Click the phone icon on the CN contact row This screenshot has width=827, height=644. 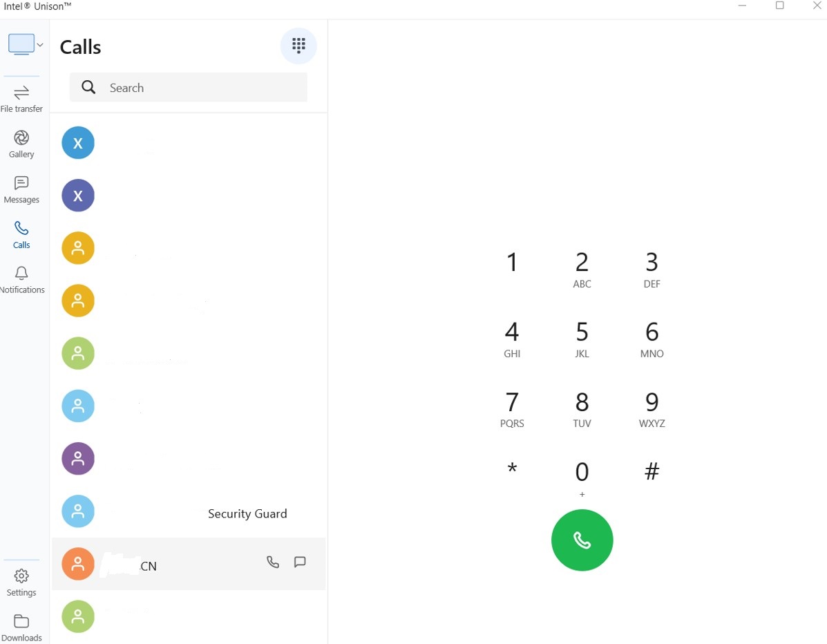pos(273,562)
